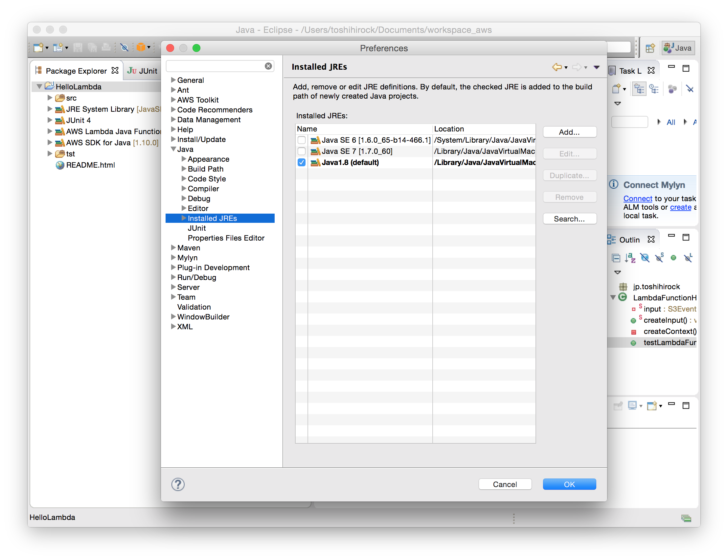Select Collapse All in the Outline view
This screenshot has width=728, height=560.
[617, 258]
